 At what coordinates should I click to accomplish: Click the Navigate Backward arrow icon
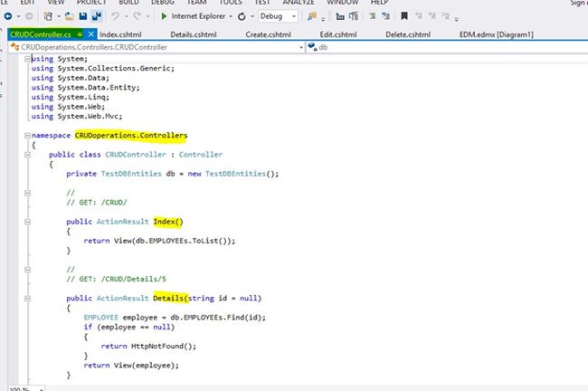8,16
